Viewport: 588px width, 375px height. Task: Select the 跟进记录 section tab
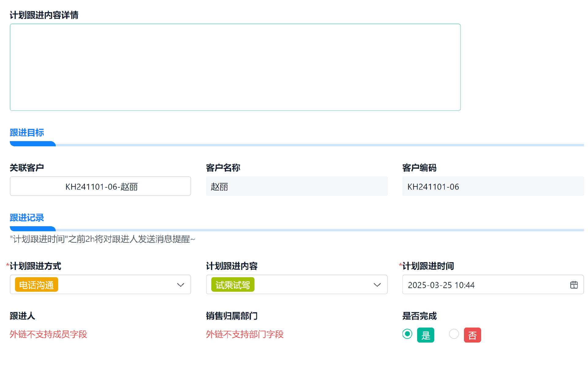coord(27,218)
